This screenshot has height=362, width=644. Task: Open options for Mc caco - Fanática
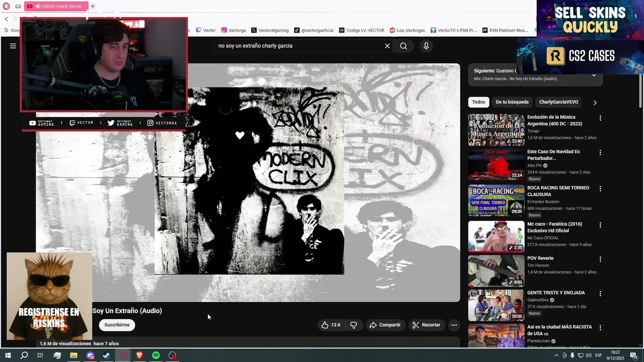coord(600,225)
